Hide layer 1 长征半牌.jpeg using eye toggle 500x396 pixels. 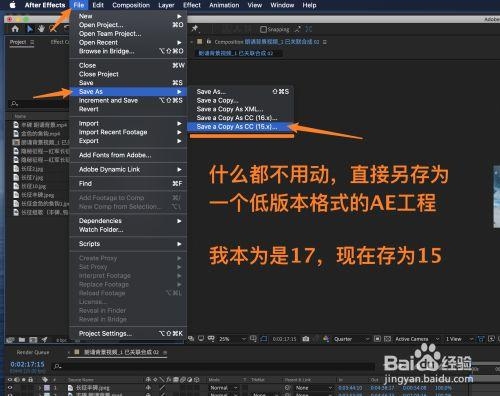coord(10,388)
